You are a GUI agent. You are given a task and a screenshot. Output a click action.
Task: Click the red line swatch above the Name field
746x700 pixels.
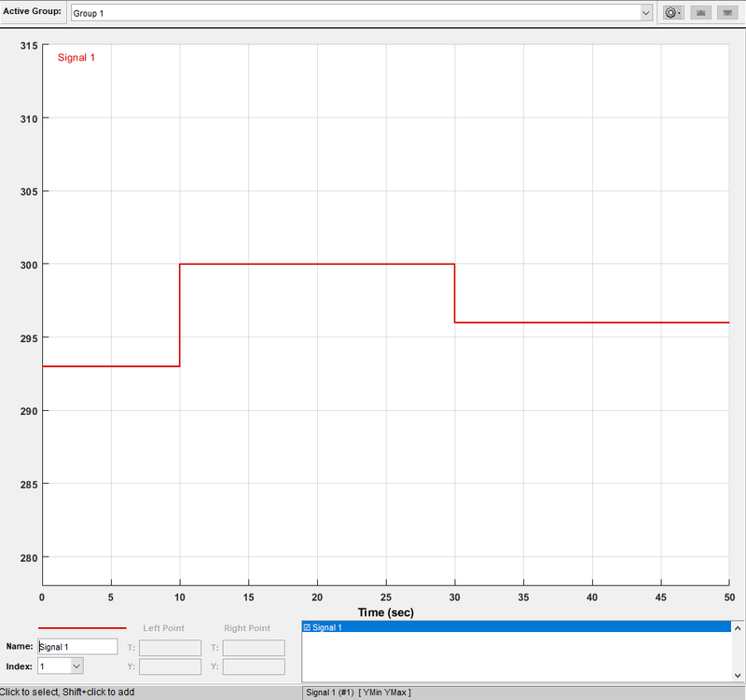pyautogui.click(x=82, y=627)
